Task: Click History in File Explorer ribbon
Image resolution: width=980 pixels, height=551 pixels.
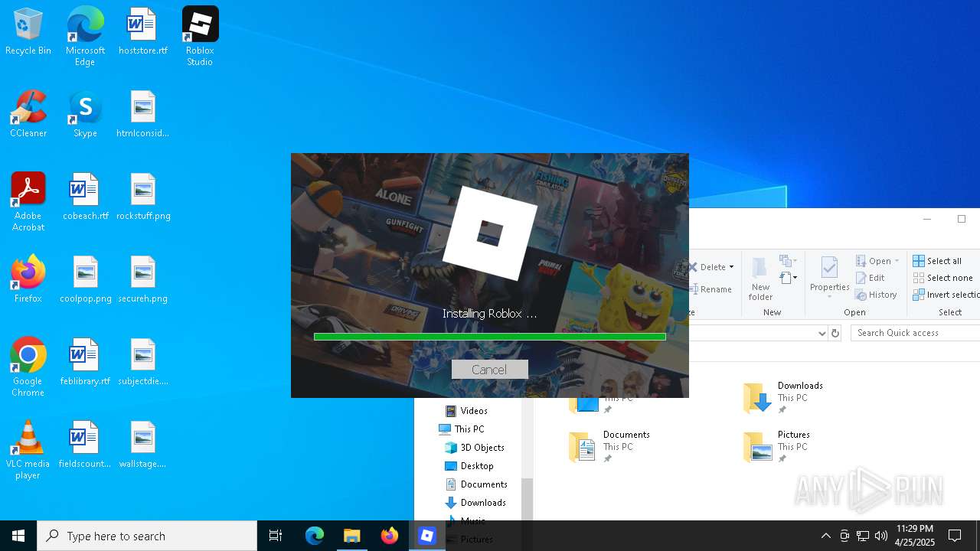Action: 876,295
